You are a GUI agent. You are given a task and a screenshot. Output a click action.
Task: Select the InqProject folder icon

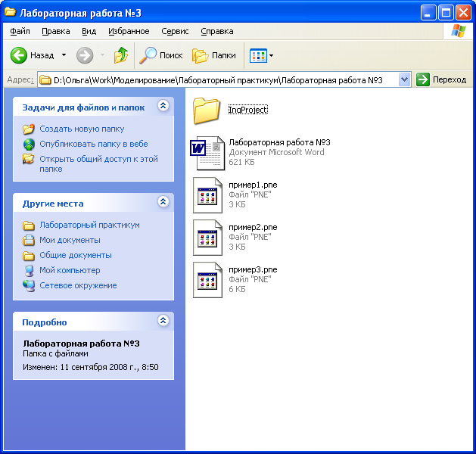[207, 110]
